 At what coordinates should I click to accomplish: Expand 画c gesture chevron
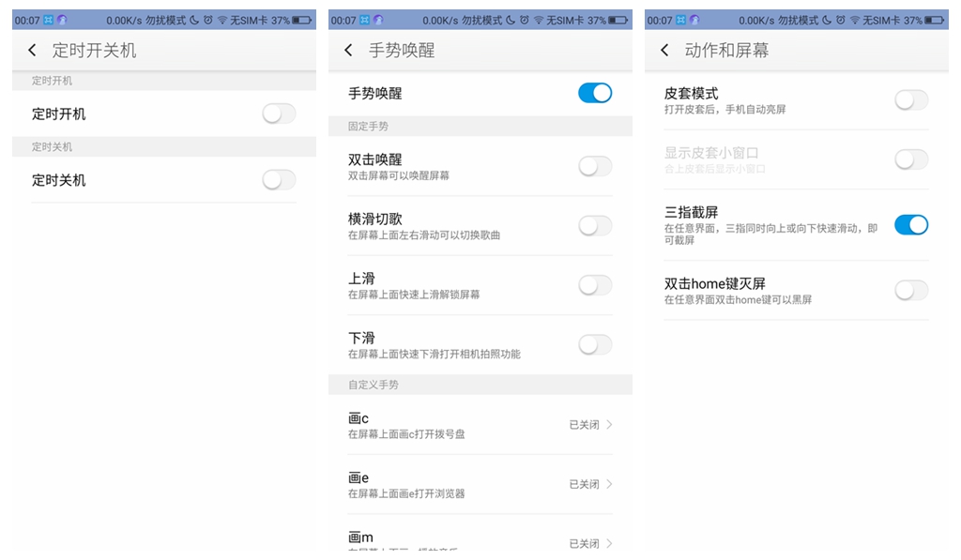(x=609, y=425)
